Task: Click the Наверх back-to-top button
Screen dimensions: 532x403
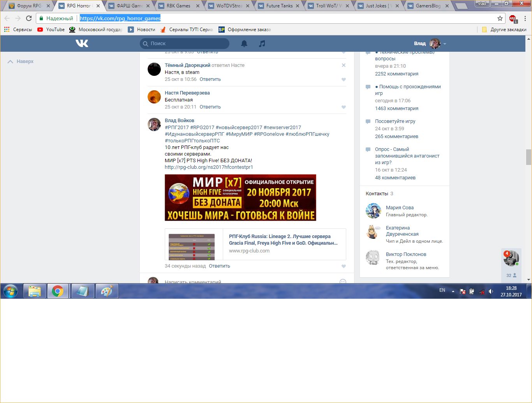Action: (21, 61)
